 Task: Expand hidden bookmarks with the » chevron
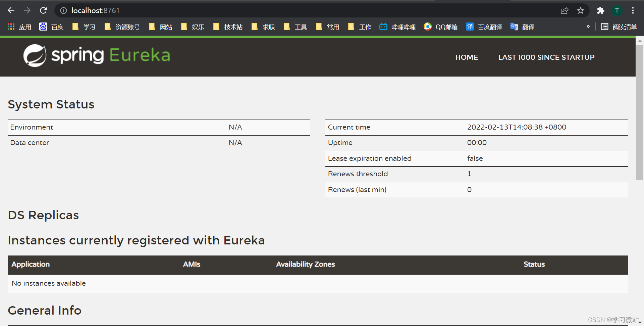[588, 27]
